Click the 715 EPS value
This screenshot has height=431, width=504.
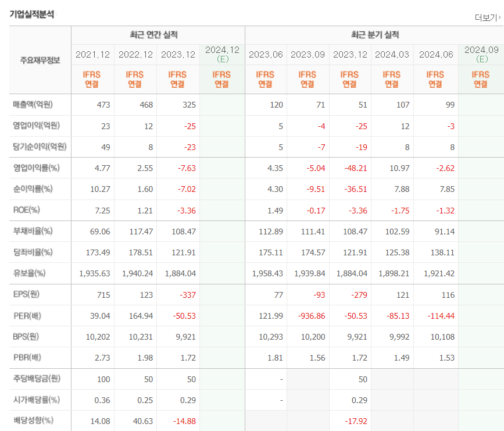tap(103, 295)
